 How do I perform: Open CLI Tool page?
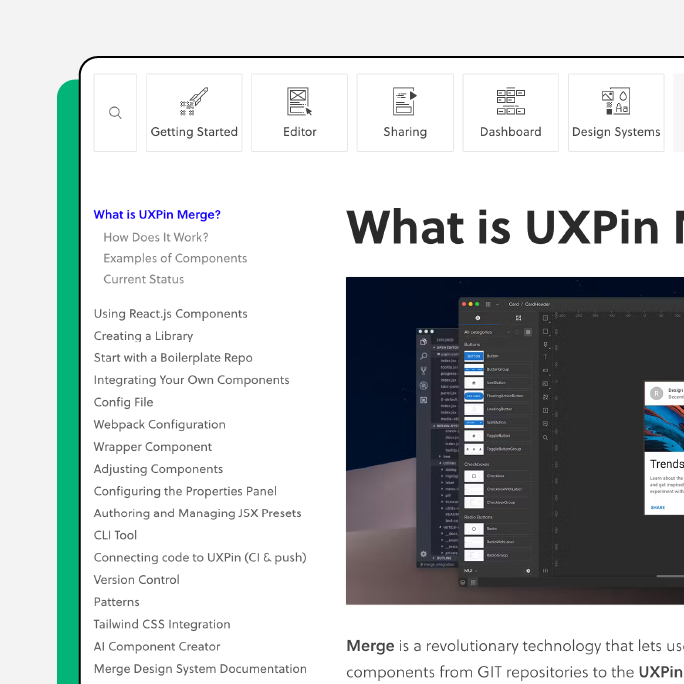115,535
